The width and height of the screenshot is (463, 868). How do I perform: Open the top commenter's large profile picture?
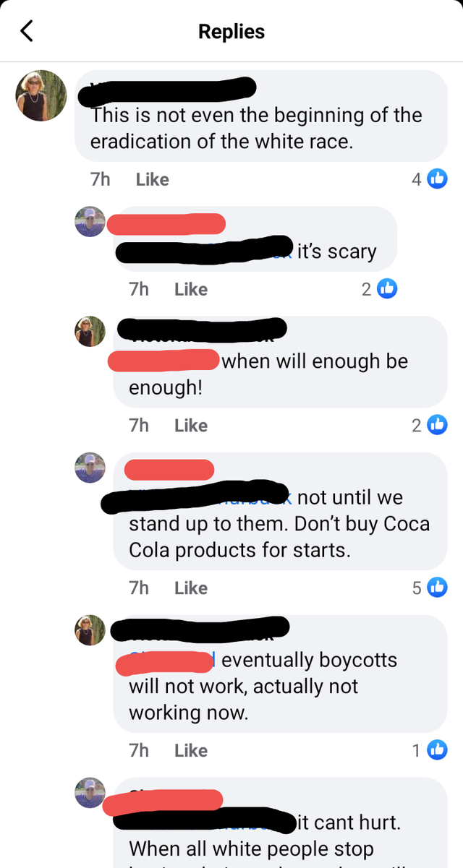(41, 95)
